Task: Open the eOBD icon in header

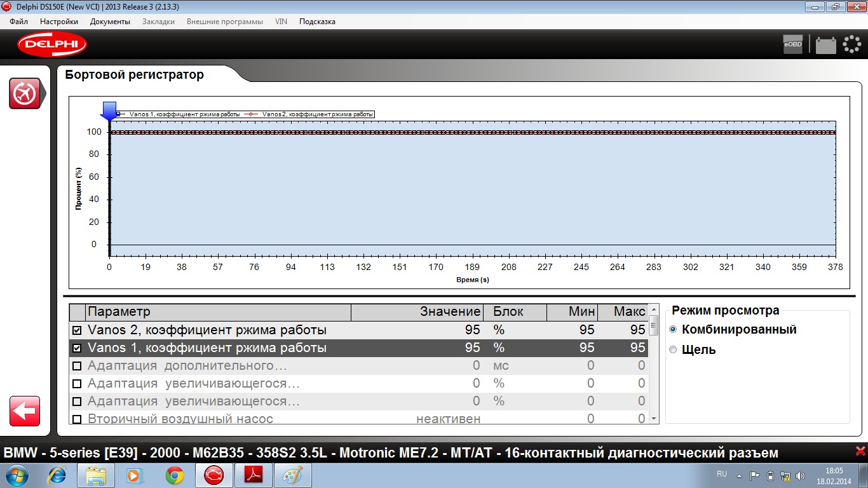Action: tap(792, 44)
